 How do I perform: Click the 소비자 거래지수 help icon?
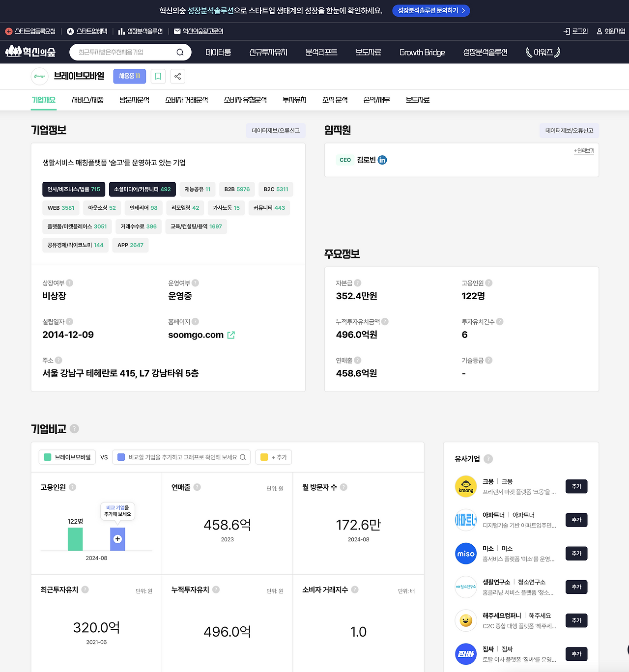click(x=355, y=589)
